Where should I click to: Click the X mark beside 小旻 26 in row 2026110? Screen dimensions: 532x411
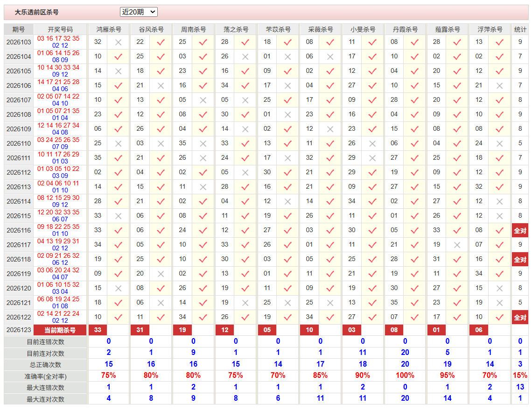tap(372, 144)
